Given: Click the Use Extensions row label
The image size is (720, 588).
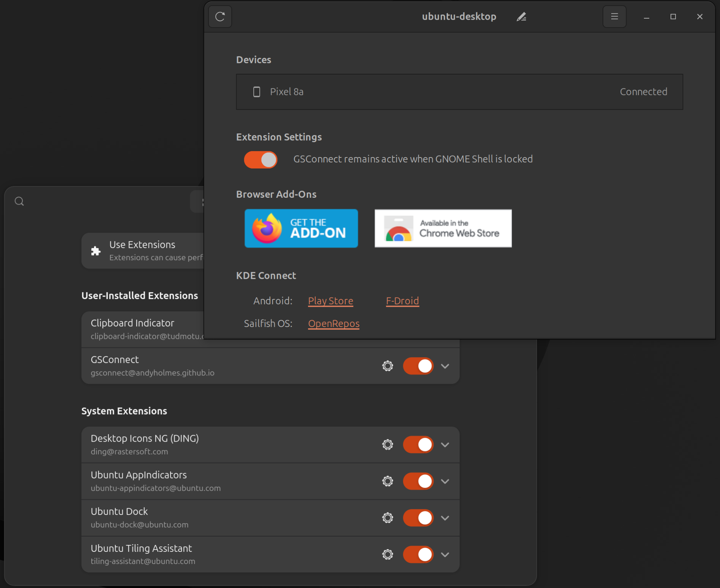Looking at the screenshot, I should (x=142, y=245).
